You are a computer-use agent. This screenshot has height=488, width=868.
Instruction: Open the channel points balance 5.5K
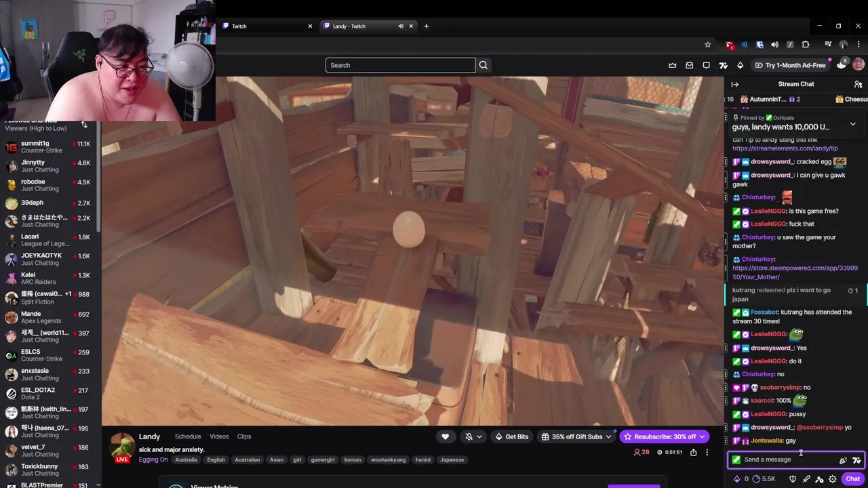tap(764, 479)
